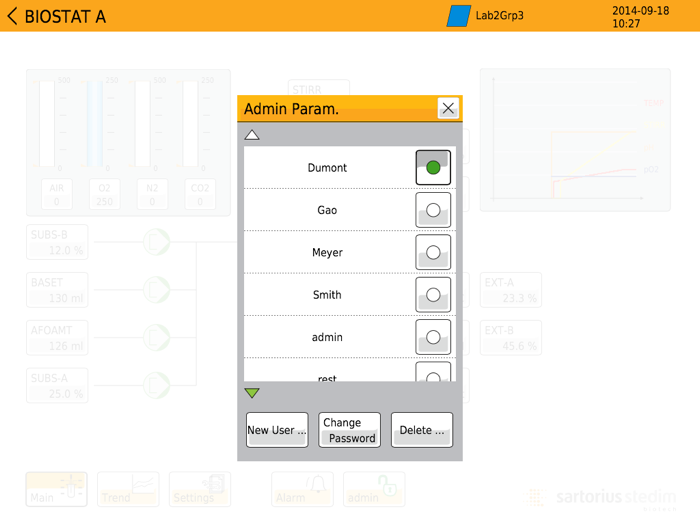Open the Trend tab in the bottom bar
Screen dimensions: 700x525
tap(128, 489)
